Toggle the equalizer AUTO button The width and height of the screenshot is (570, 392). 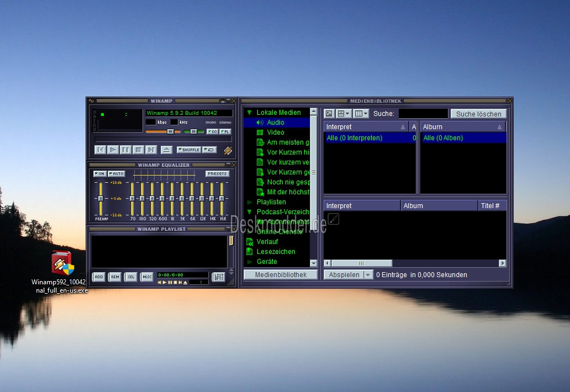pyautogui.click(x=117, y=174)
